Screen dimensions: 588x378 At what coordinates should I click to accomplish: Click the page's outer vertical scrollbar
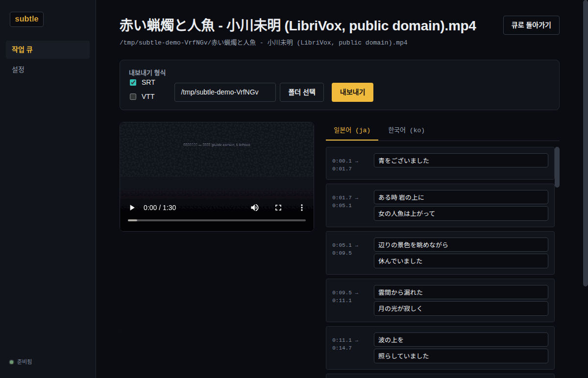pos(585,143)
